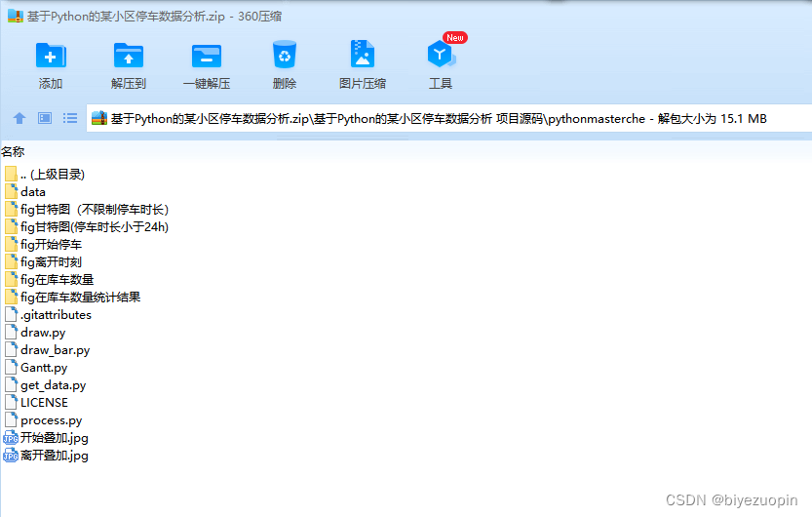This screenshot has height=517, width=812.
Task: Select folder fig甘特图(停车时长小于24h)
Action: tap(87, 227)
